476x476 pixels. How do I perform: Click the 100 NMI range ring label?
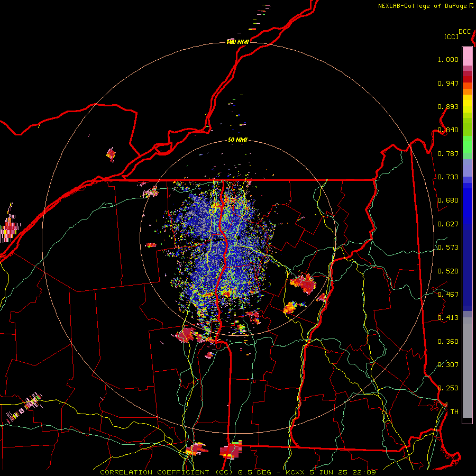click(x=237, y=42)
